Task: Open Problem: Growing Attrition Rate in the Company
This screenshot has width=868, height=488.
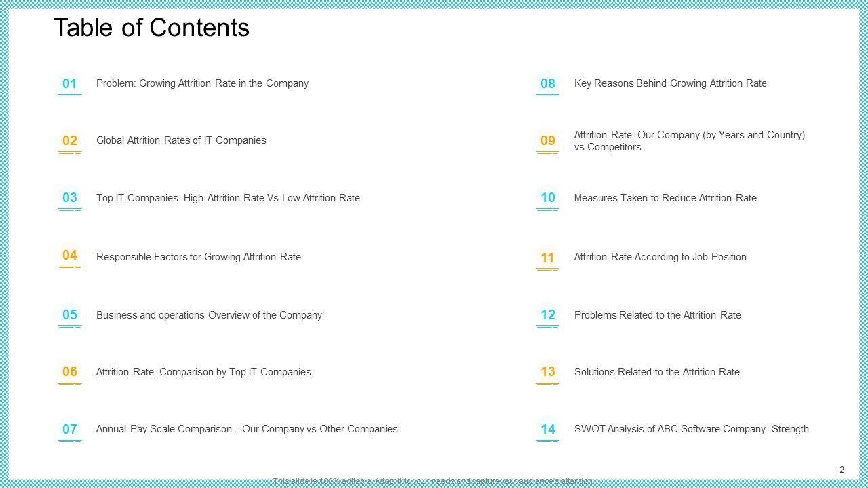Action: [202, 83]
